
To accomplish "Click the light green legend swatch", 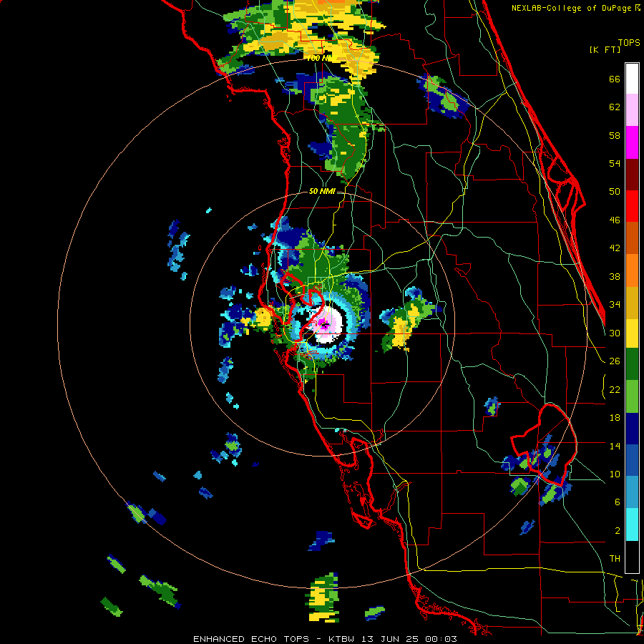I will [632, 396].
